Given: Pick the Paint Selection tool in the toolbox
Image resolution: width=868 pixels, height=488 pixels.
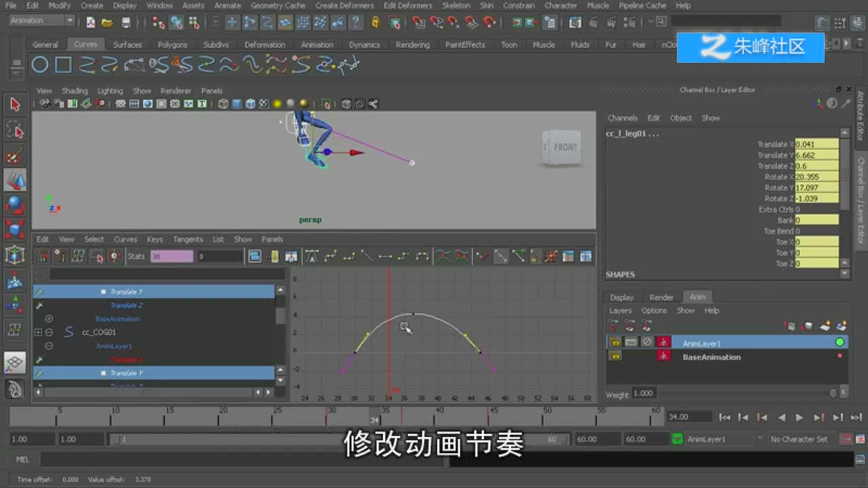Looking at the screenshot, I should pos(15,155).
